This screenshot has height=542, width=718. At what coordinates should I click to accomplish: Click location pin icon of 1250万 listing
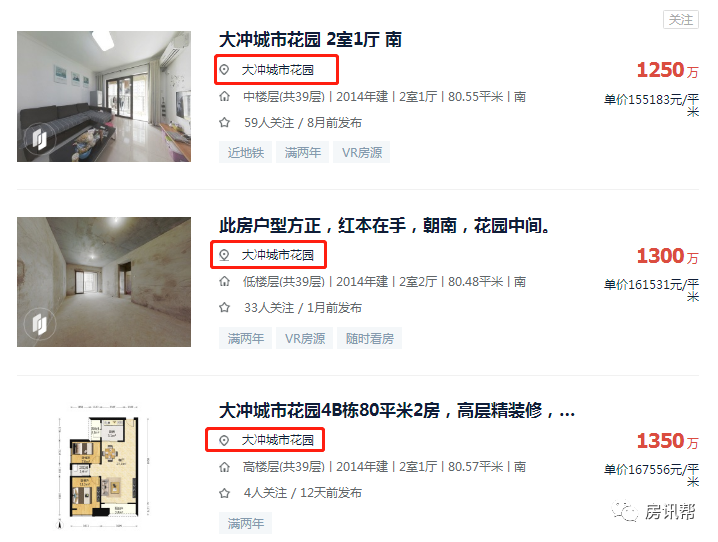pyautogui.click(x=224, y=70)
